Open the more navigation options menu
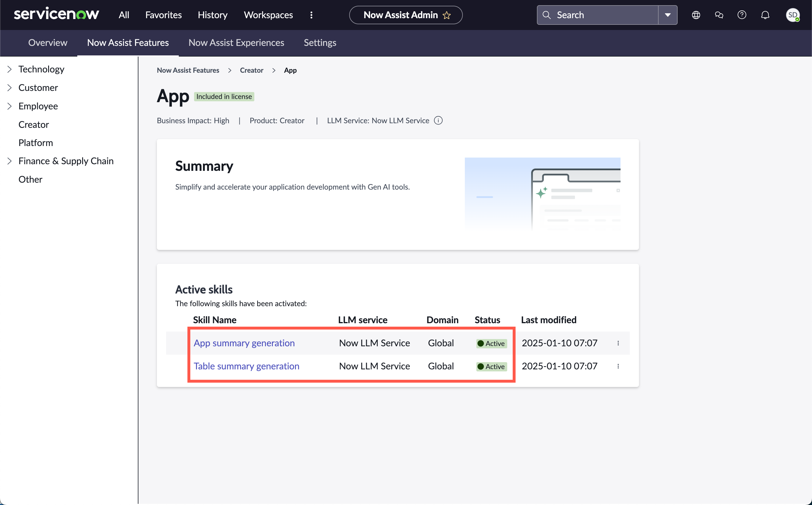Screen dimensions: 812x505 click(311, 15)
